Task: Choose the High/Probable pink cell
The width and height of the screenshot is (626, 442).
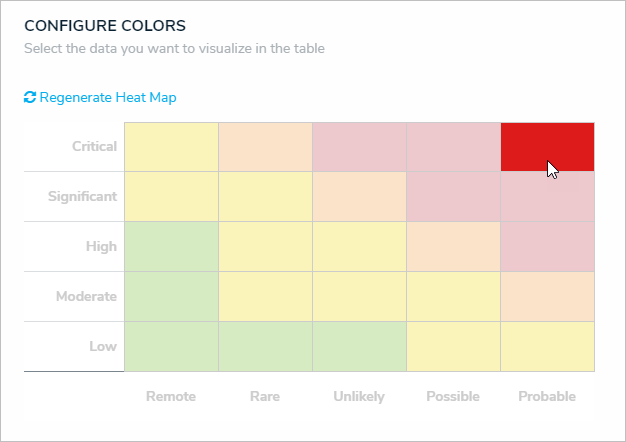Action: click(547, 246)
